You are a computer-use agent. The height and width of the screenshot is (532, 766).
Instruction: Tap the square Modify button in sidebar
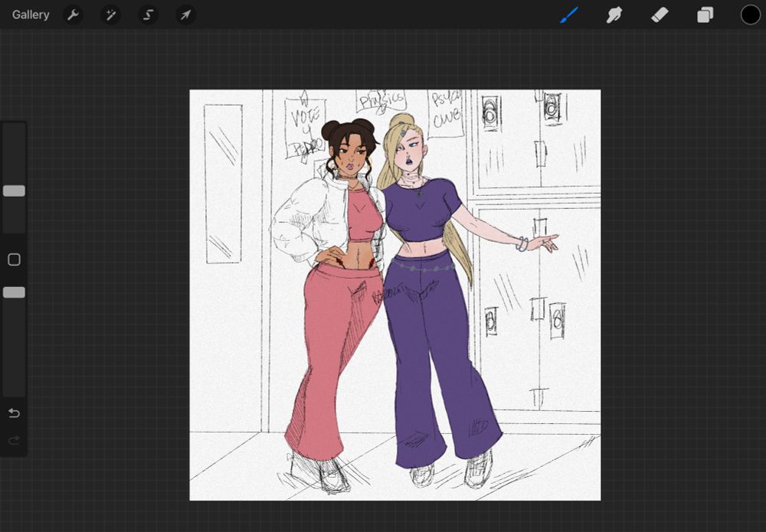14,259
